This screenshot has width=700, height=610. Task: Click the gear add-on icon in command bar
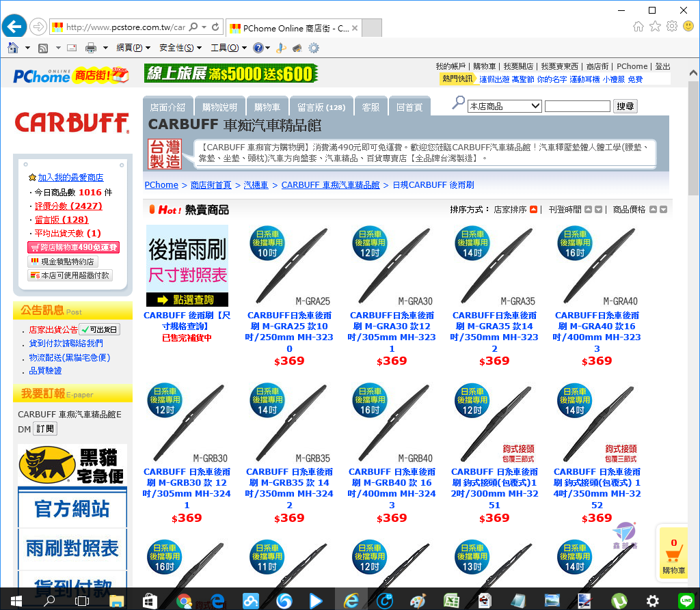[x=314, y=48]
